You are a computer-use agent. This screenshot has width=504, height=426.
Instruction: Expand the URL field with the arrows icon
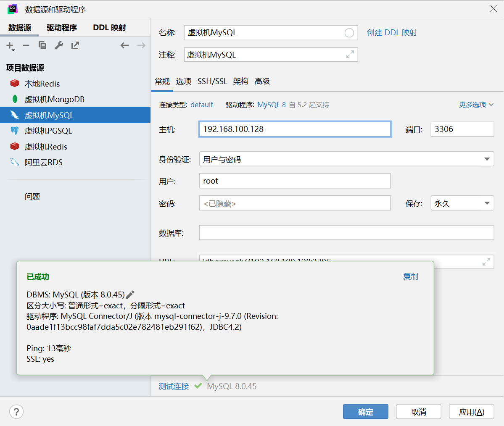[486, 262]
